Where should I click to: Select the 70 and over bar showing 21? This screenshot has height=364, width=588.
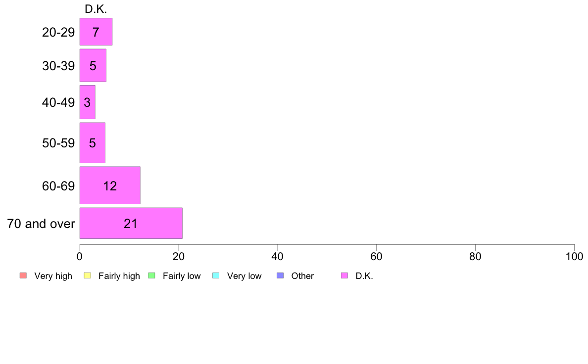(131, 223)
